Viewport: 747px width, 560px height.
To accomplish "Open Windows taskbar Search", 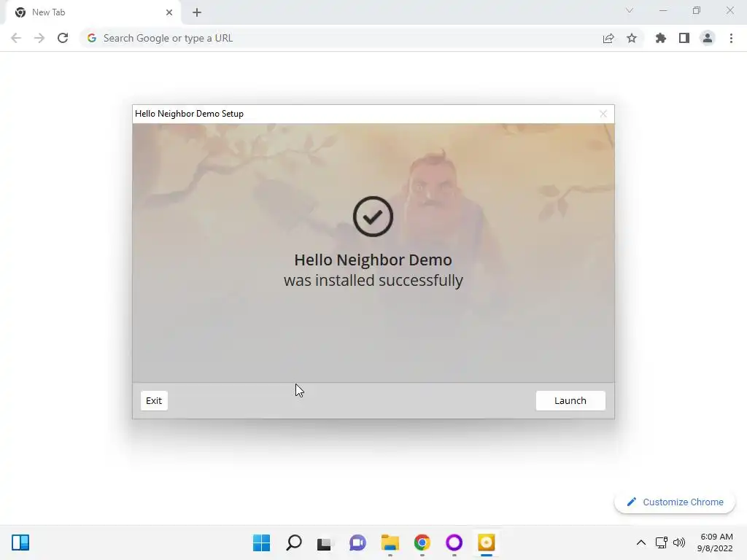I will point(294,542).
